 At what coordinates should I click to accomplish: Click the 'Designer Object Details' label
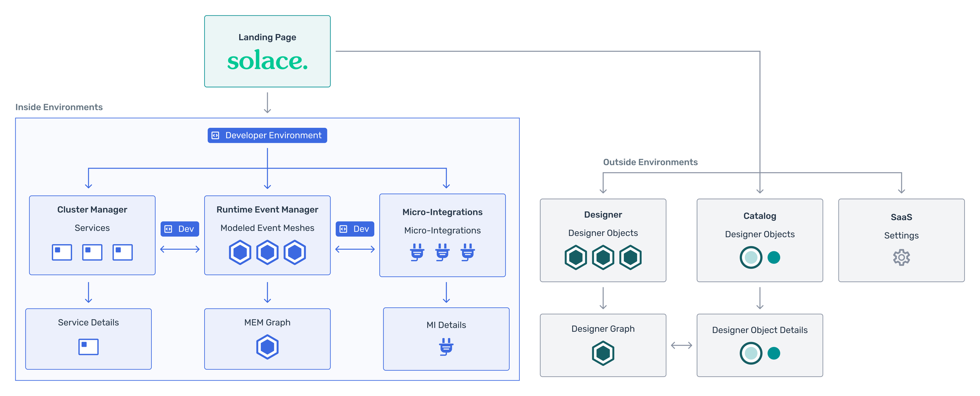pos(760,330)
